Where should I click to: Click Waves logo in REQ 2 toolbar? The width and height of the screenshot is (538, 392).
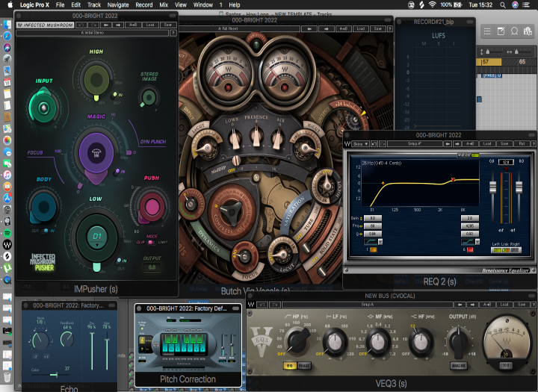point(347,143)
